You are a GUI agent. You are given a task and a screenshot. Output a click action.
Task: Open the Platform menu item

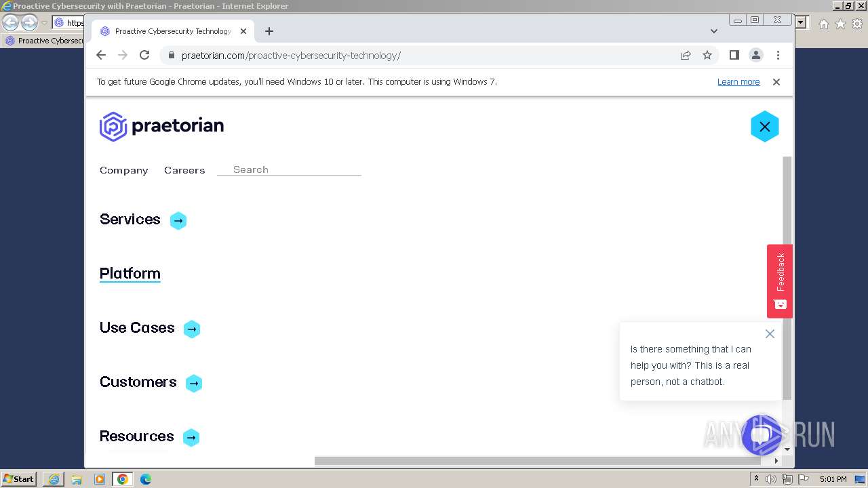click(x=130, y=273)
